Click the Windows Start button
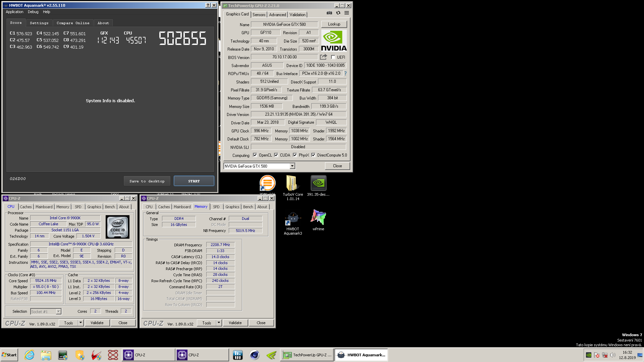 [9, 355]
